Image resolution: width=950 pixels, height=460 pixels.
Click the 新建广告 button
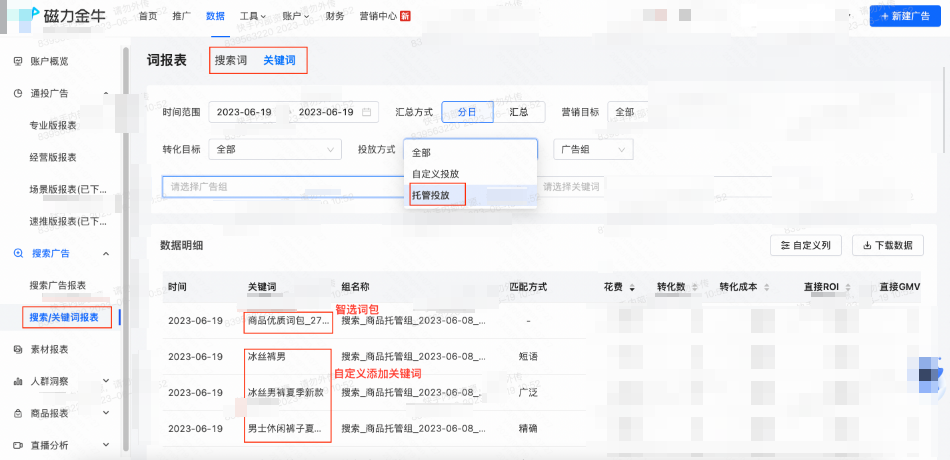click(x=905, y=16)
